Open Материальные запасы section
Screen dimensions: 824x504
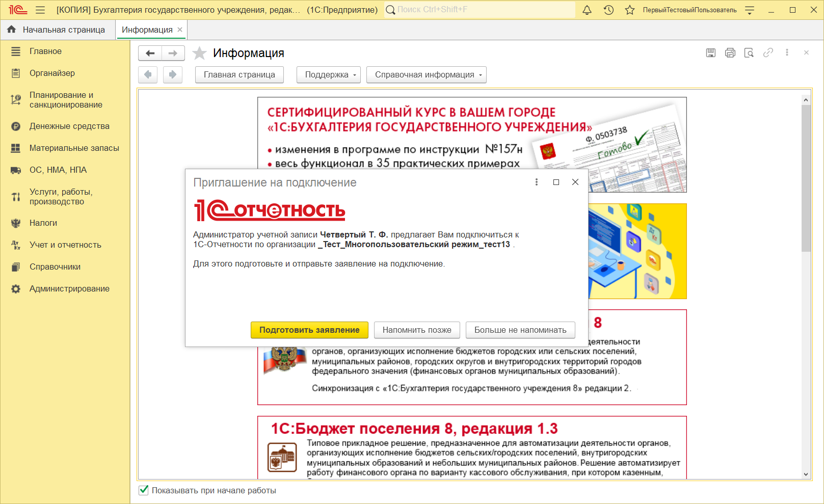[65, 148]
